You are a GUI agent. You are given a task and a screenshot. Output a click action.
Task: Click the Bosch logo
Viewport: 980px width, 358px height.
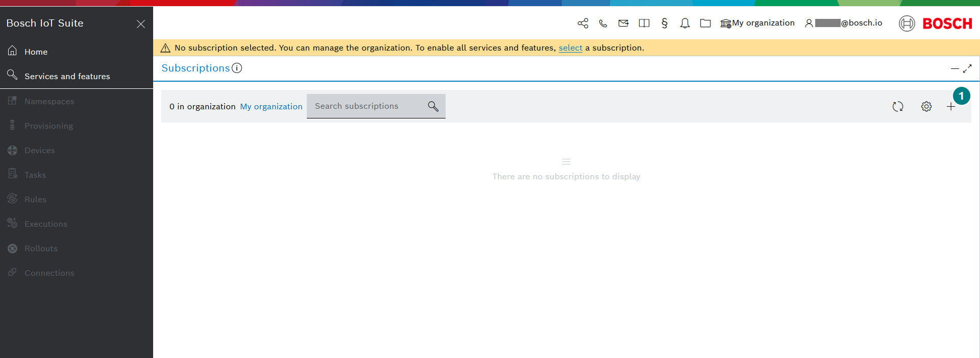point(936,23)
